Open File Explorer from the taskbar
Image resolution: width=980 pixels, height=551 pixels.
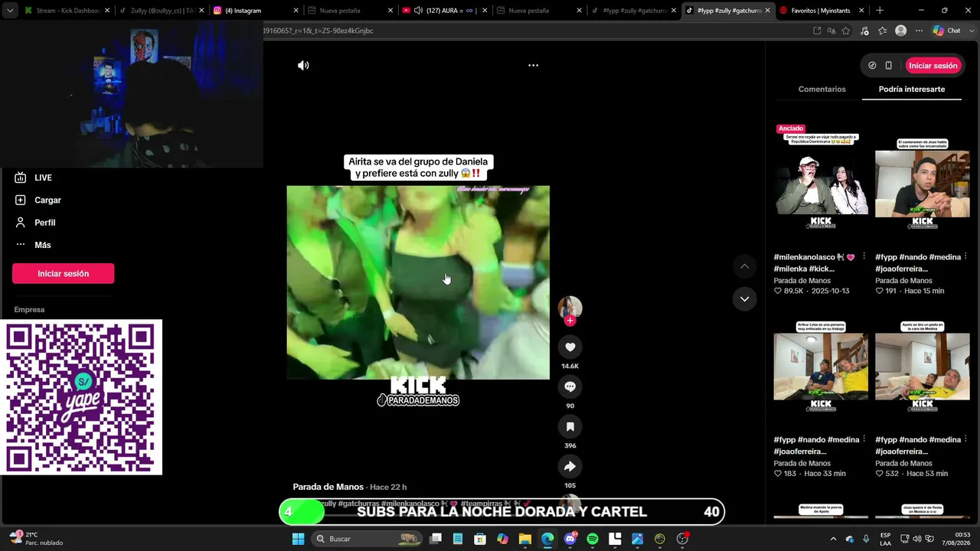524,539
